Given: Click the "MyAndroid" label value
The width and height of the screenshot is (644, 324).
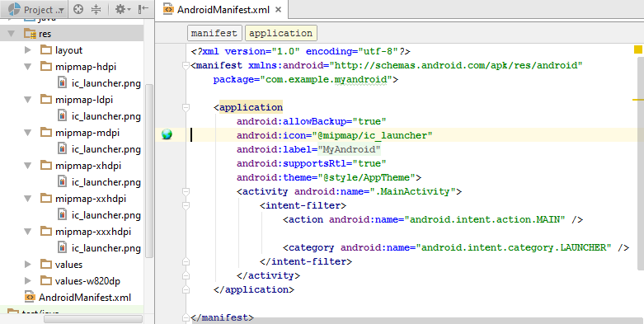Looking at the screenshot, I should tap(349, 149).
